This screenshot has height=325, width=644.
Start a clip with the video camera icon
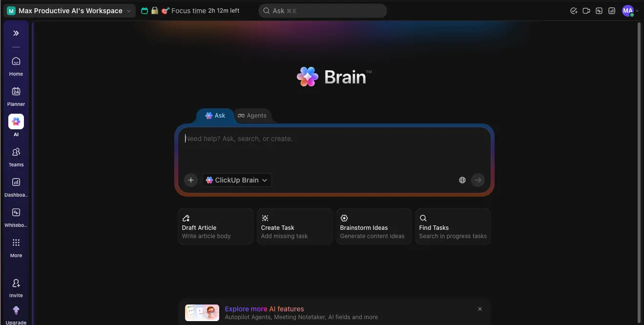click(x=586, y=10)
